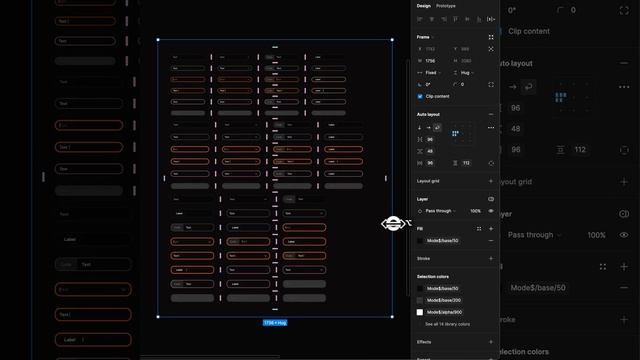Screen dimensions: 640x360
Task: Click the auto layout alignment grid
Action: (x=462, y=133)
